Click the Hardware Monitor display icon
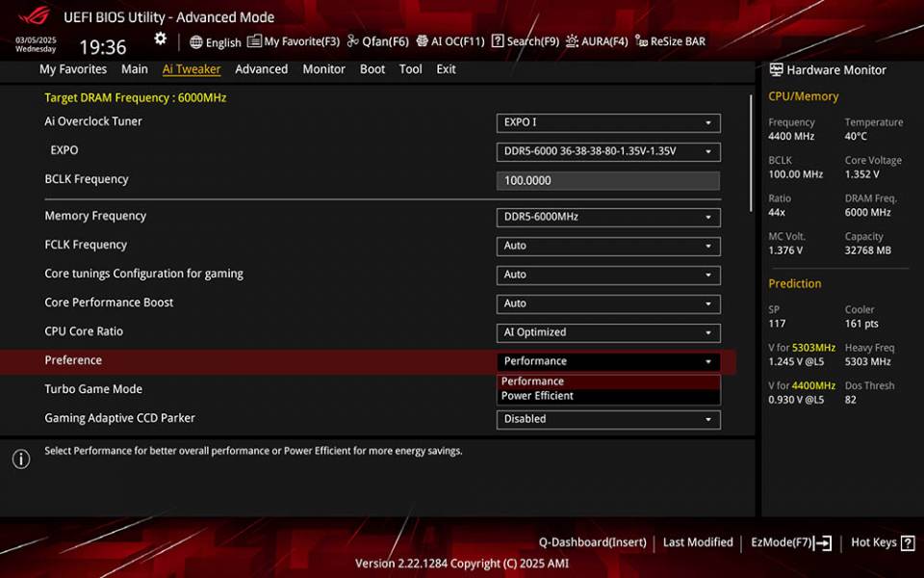Viewport: 924px width, 578px height. [x=776, y=69]
